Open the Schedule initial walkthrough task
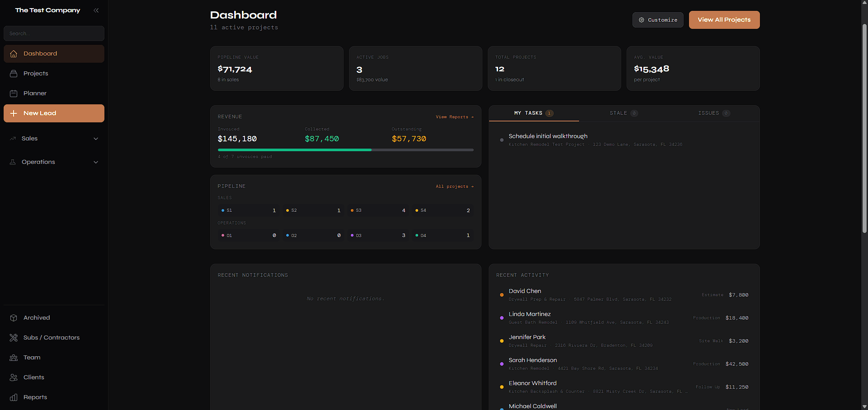 point(624,140)
